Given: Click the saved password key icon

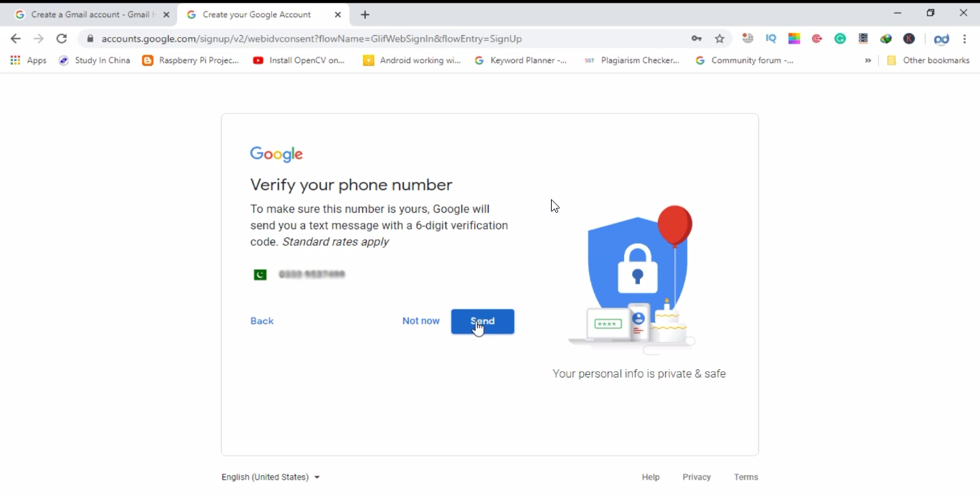Looking at the screenshot, I should pos(697,39).
